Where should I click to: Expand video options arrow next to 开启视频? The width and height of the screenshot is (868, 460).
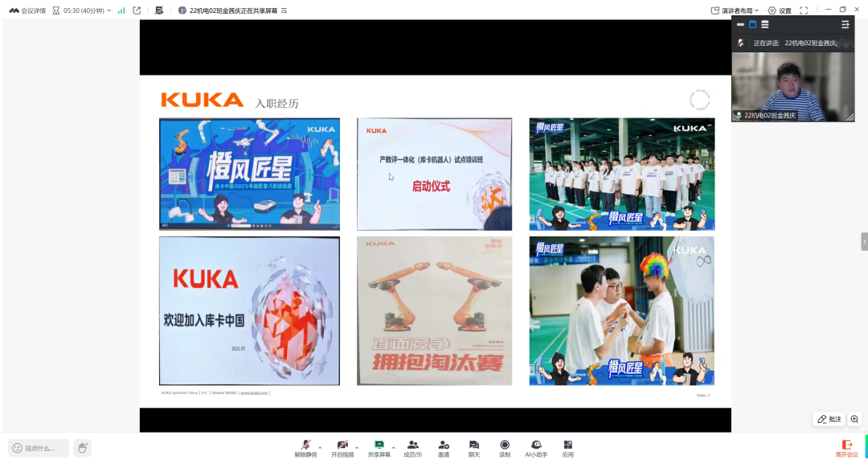pyautogui.click(x=357, y=447)
